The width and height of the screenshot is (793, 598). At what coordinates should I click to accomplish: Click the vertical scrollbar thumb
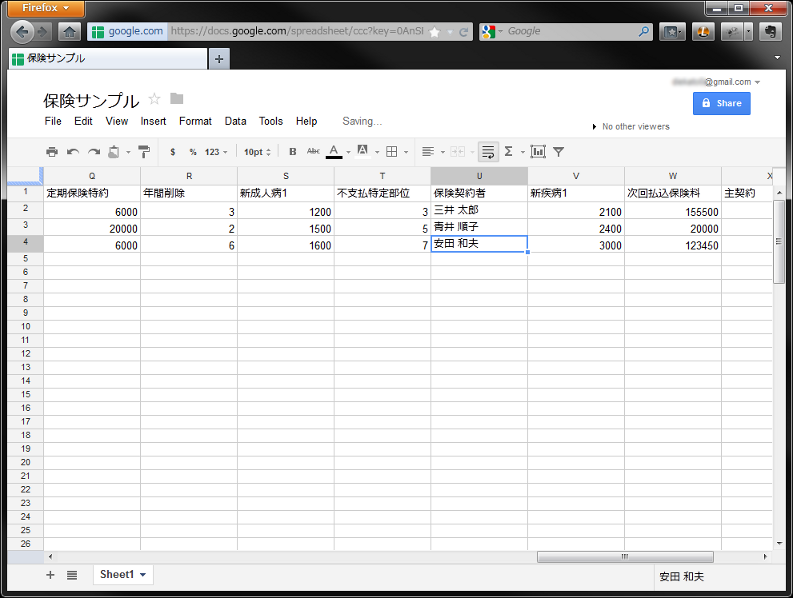(x=779, y=242)
